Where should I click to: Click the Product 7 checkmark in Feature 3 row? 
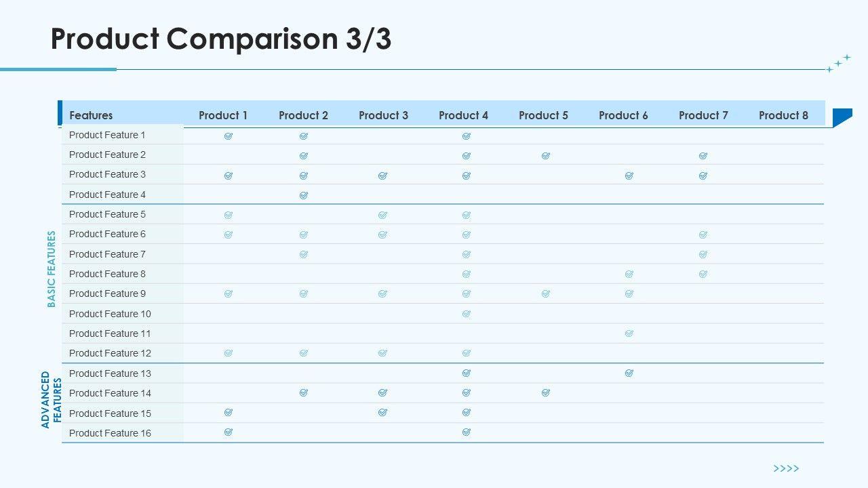703,176
